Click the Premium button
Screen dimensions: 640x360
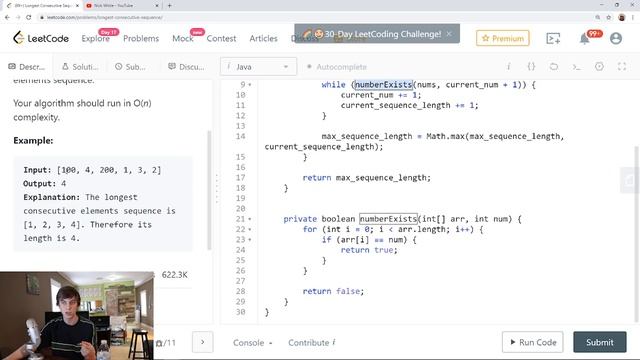pyautogui.click(x=502, y=38)
